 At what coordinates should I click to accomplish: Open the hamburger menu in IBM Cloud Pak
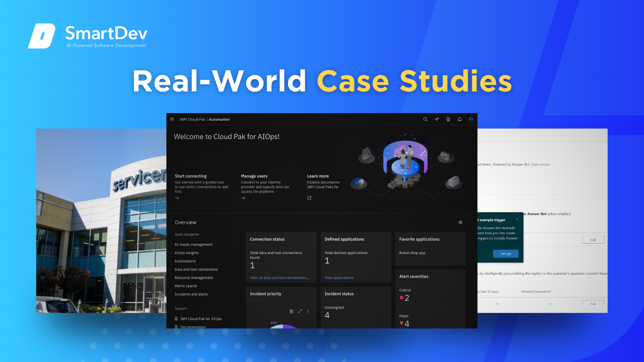pos(172,119)
